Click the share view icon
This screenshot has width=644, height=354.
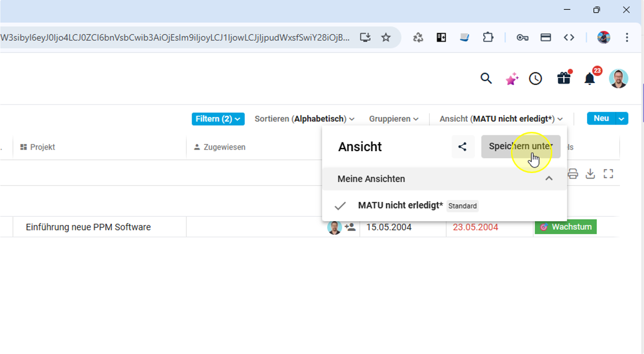coord(463,147)
